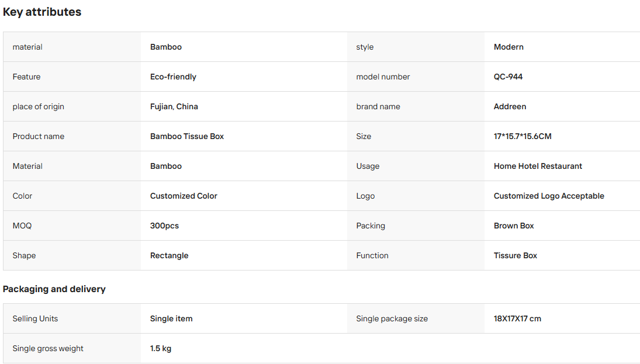Select the Rectangle shape value
This screenshot has height=364, width=640.
coord(169,255)
